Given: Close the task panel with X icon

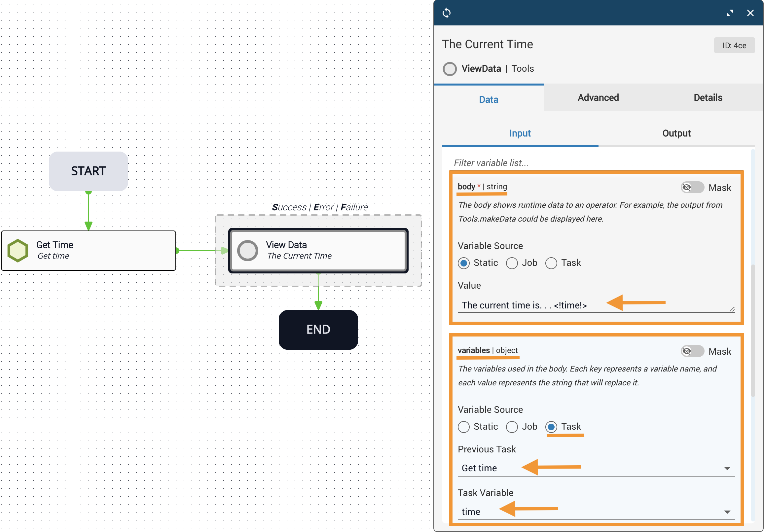Looking at the screenshot, I should pyautogui.click(x=750, y=13).
